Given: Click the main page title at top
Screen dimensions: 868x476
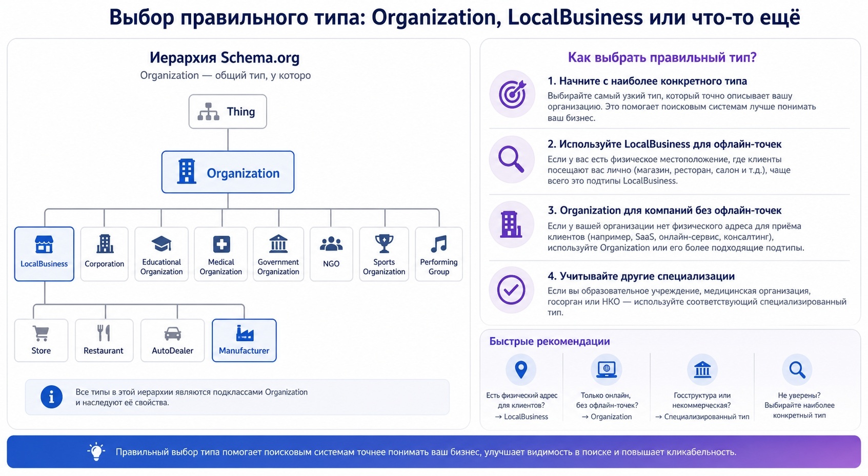Looking at the screenshot, I should point(454,17).
